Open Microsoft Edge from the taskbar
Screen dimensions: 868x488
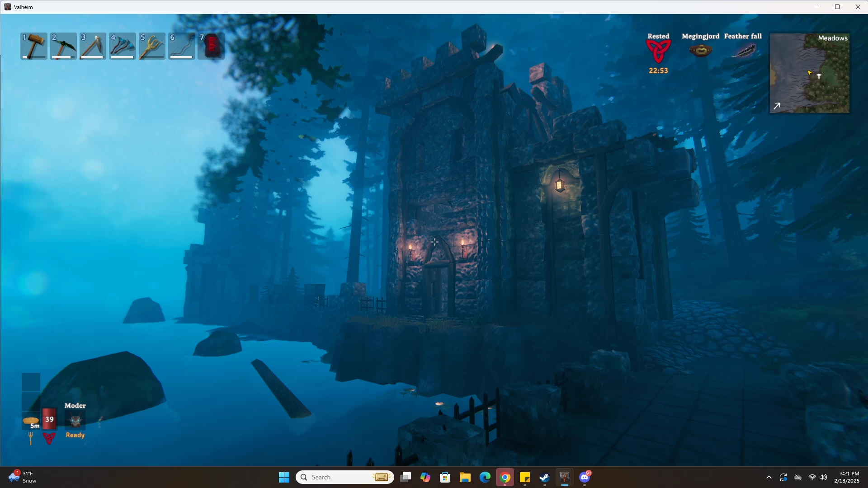[x=485, y=477]
